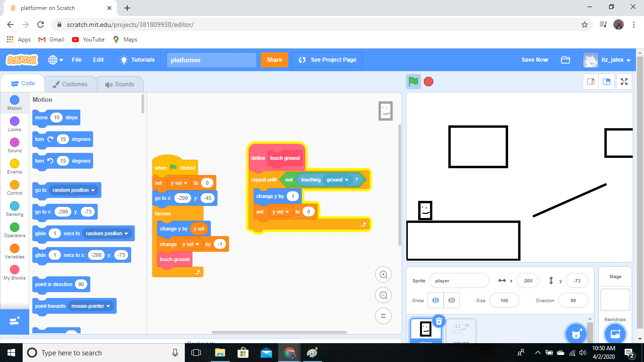
Task: Switch stage to small layout mode
Action: click(x=590, y=81)
